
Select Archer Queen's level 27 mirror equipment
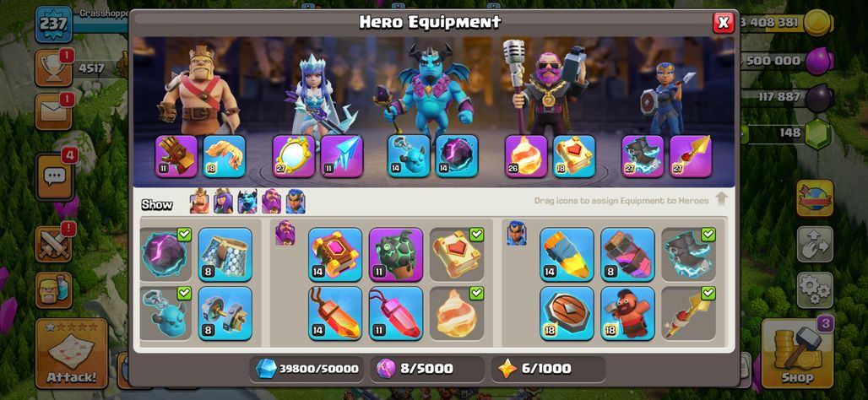click(x=294, y=156)
